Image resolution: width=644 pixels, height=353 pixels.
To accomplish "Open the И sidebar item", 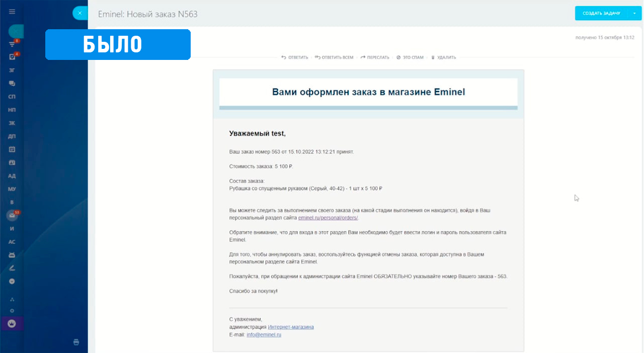I will click(x=12, y=229).
